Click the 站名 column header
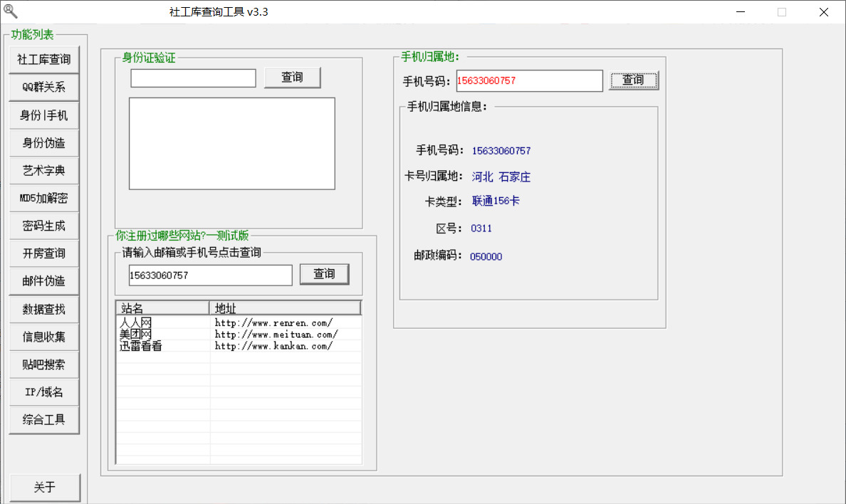The width and height of the screenshot is (846, 504). coord(162,308)
